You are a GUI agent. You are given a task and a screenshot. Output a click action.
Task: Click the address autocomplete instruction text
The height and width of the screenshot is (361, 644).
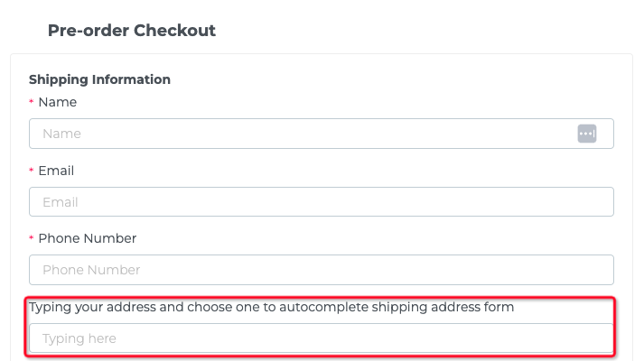tap(271, 307)
